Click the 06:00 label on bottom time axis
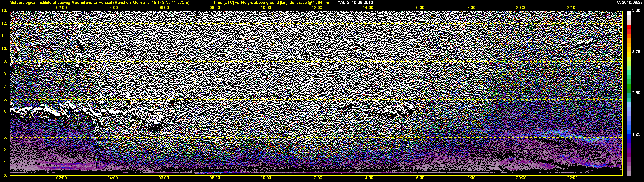 point(164,178)
